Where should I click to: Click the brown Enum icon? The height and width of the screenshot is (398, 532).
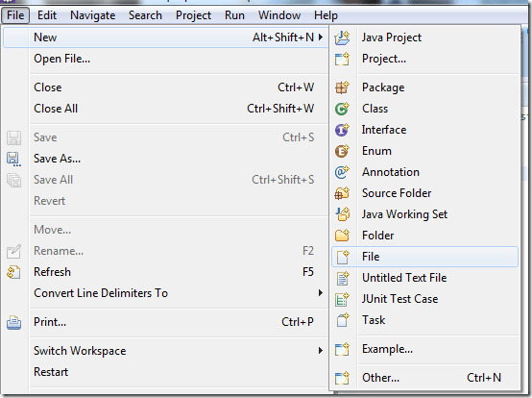342,151
